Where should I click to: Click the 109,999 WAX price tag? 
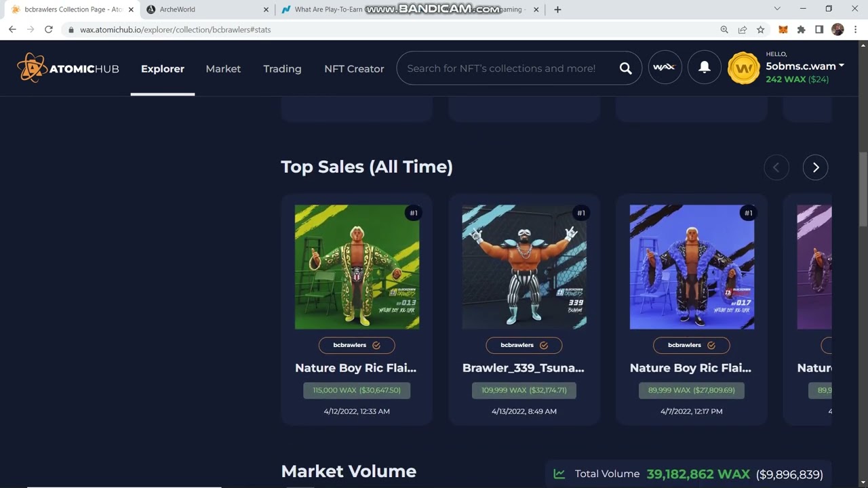(524, 390)
